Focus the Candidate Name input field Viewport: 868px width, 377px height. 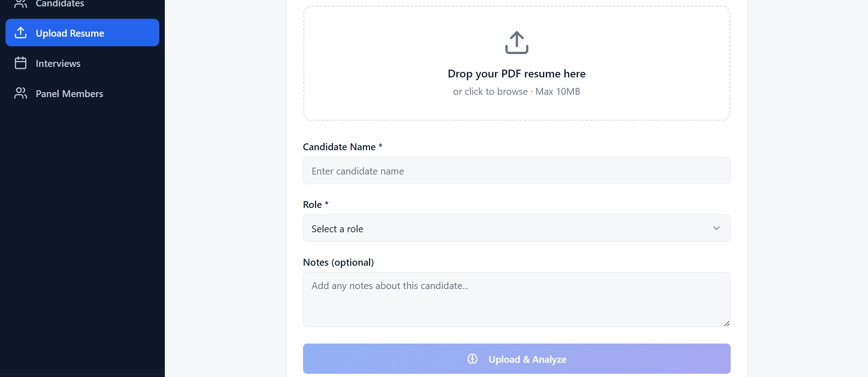516,171
